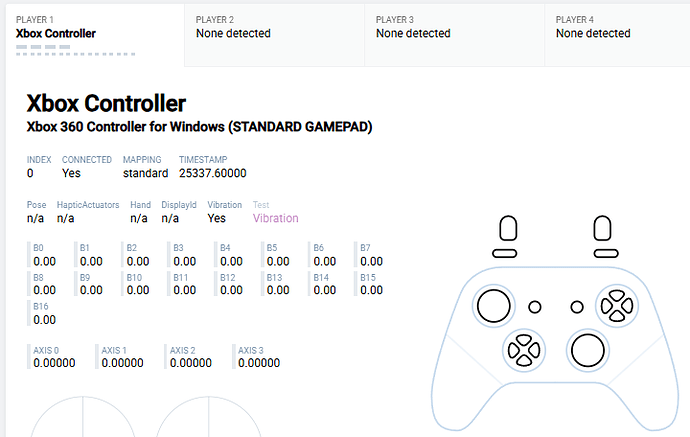Click the HapticActuators n/a value

coord(65,218)
